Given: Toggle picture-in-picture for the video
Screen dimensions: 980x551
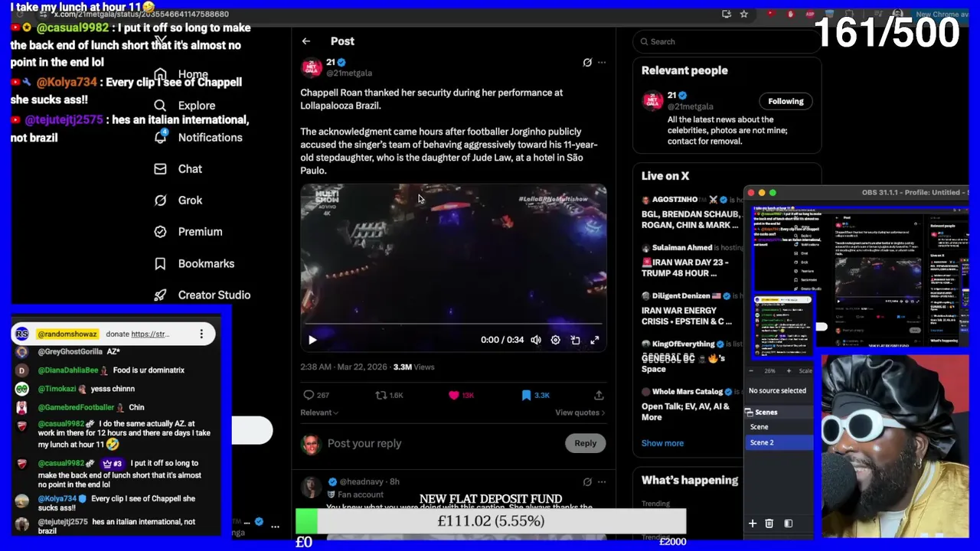Looking at the screenshot, I should click(575, 340).
